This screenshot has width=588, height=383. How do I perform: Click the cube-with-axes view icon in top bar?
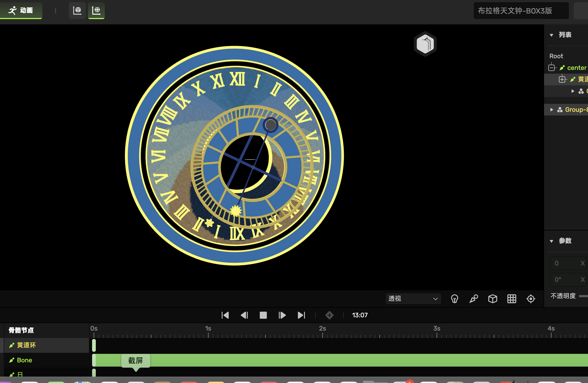[77, 10]
